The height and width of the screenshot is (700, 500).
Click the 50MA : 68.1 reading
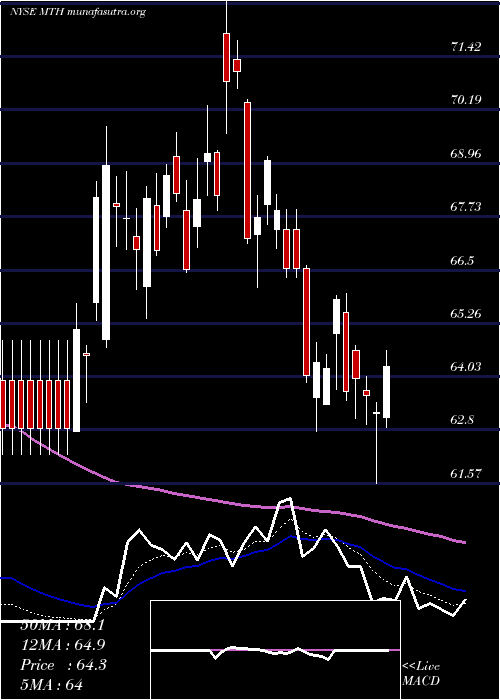62,625
